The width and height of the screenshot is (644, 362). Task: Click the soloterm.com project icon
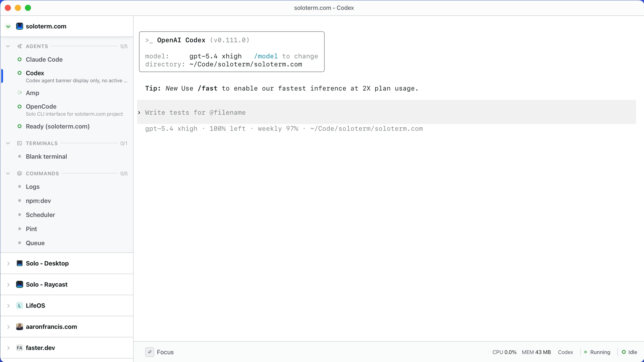pos(20,26)
